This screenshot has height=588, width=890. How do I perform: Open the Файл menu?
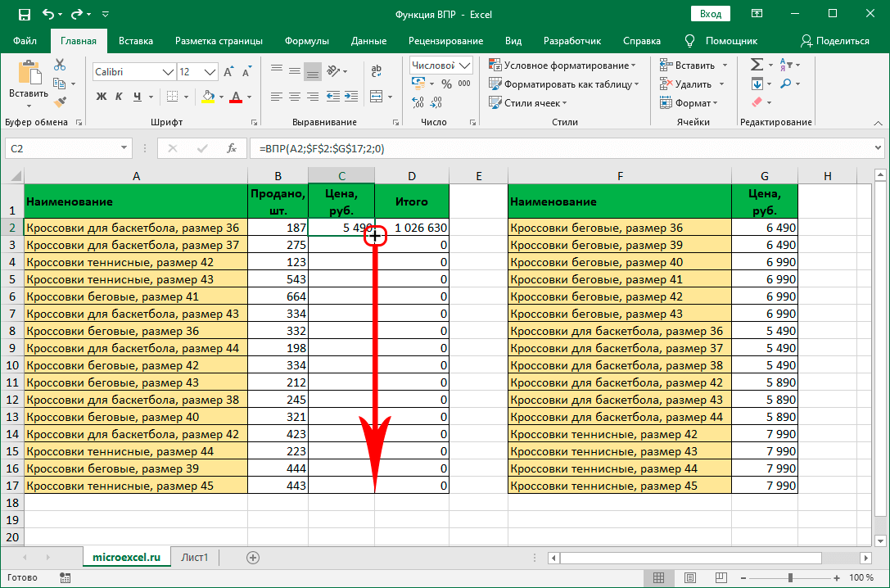25,41
